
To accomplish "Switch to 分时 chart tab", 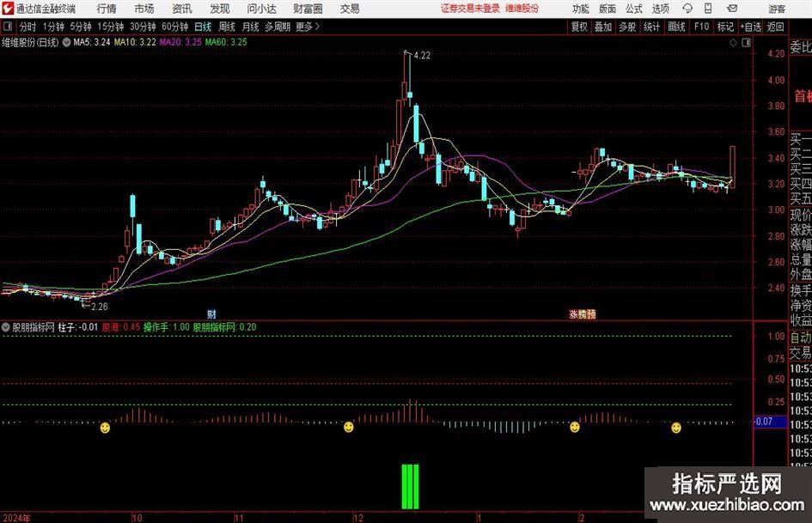I will (27, 27).
